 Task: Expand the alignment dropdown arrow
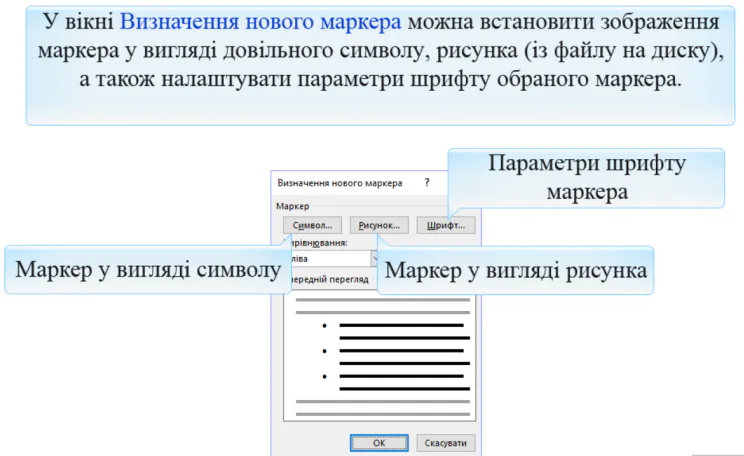point(374,258)
